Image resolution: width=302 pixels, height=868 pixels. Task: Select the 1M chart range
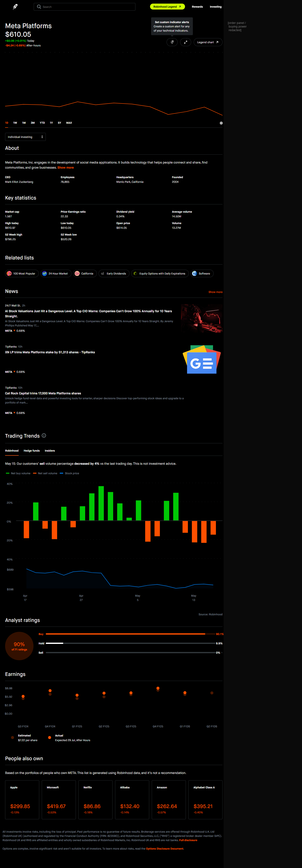pyautogui.click(x=24, y=123)
